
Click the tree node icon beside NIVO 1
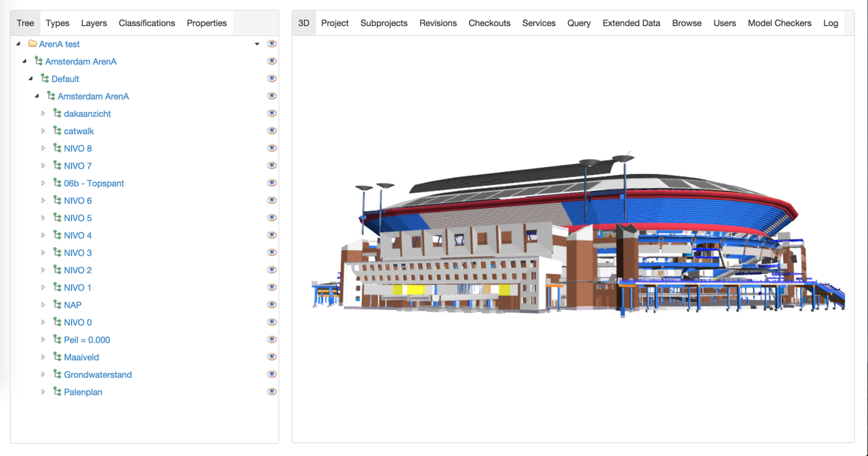point(57,287)
